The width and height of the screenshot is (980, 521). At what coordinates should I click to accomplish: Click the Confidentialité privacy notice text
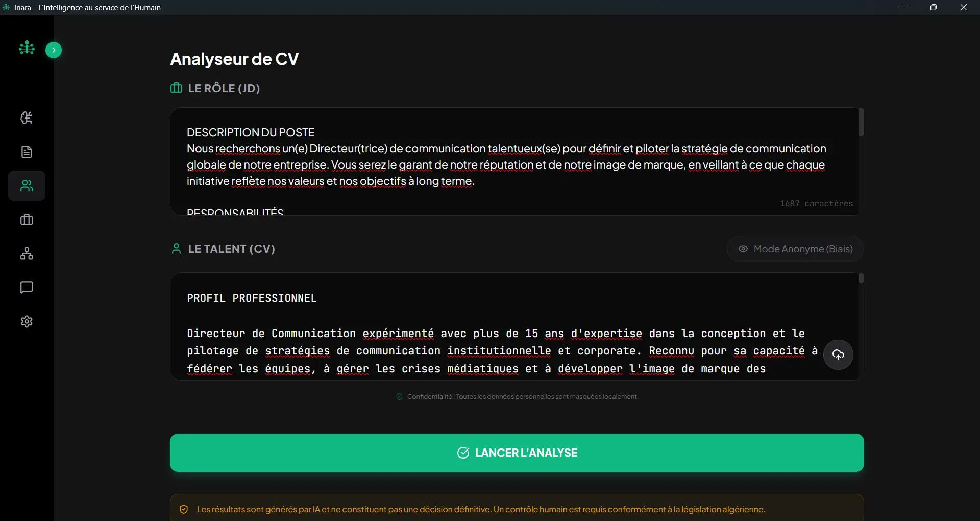(523, 397)
